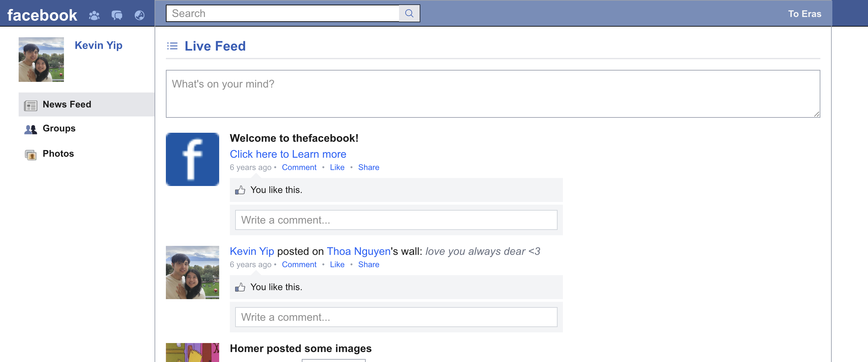Open Thoa Nguyen's profile link
Screen dimensions: 868x362
point(358,251)
